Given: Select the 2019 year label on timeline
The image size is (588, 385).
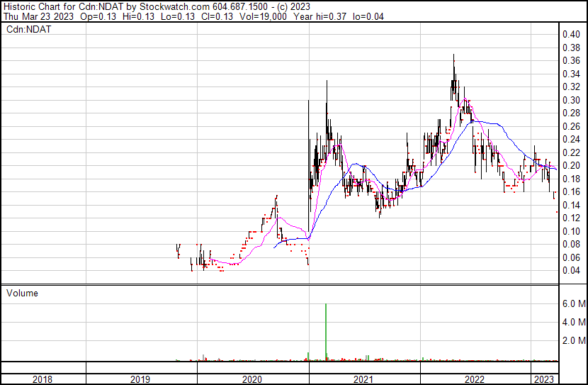Looking at the screenshot, I should click(141, 379).
